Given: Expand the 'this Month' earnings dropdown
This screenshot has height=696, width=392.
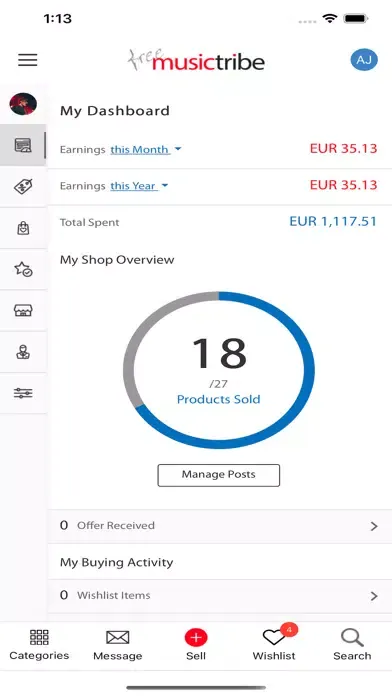Looking at the screenshot, I should 146,150.
